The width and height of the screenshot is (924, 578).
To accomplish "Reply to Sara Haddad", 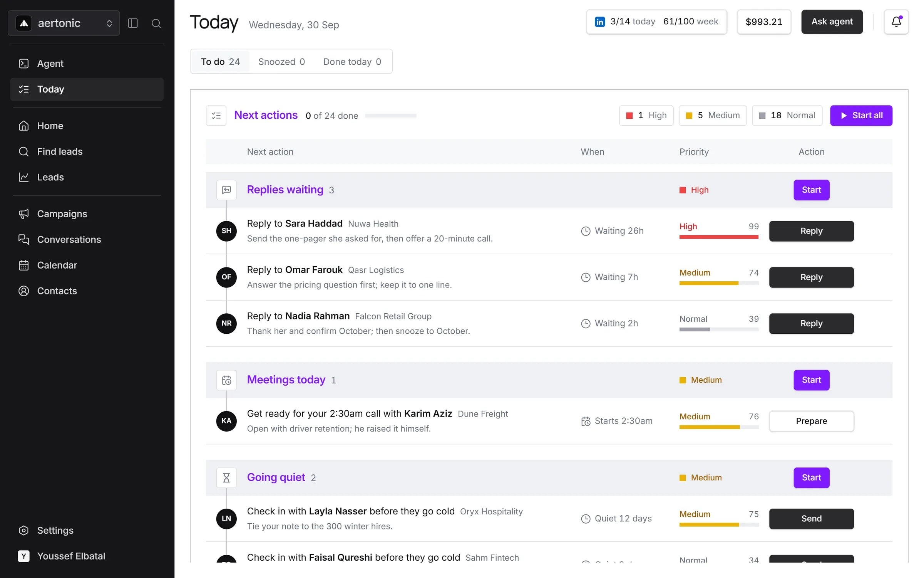I will coord(811,231).
